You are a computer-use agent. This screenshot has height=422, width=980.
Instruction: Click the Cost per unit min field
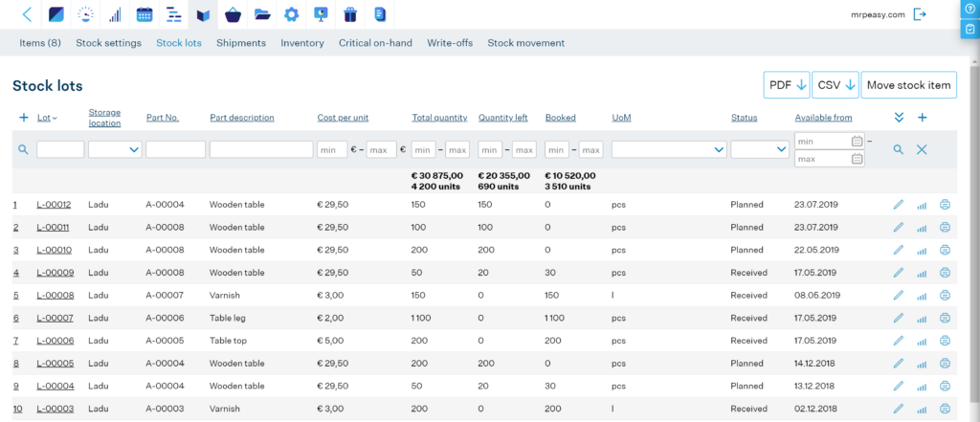[x=332, y=150]
